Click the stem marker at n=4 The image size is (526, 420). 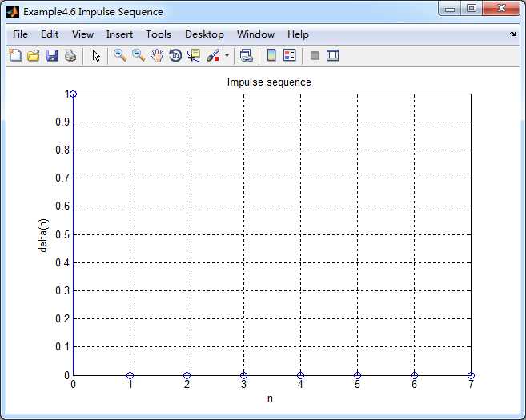300,375
